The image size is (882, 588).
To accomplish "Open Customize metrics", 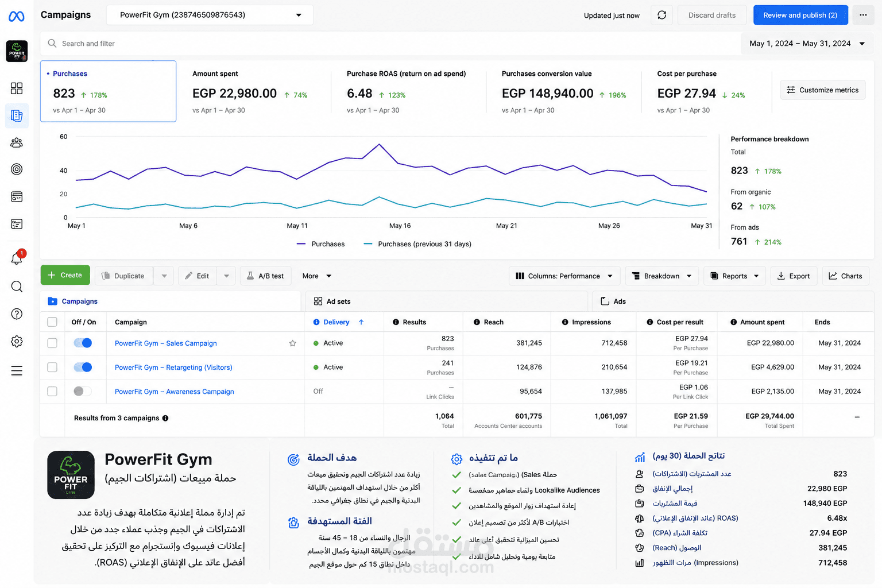I will pyautogui.click(x=823, y=90).
